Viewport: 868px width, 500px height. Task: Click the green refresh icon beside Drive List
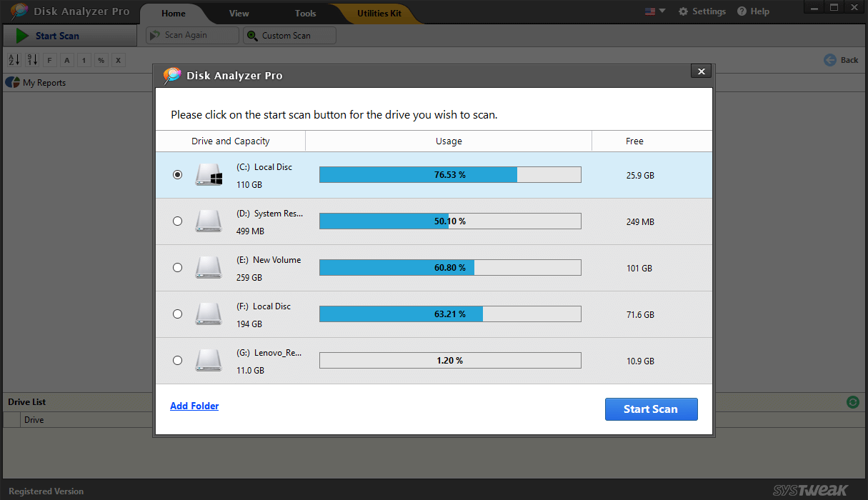coord(853,402)
